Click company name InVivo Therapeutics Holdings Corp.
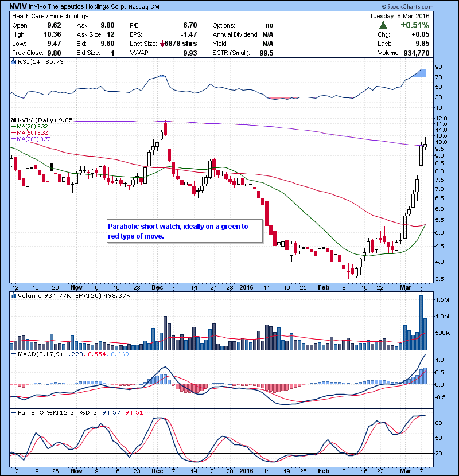459x476 pixels. coord(77,6)
